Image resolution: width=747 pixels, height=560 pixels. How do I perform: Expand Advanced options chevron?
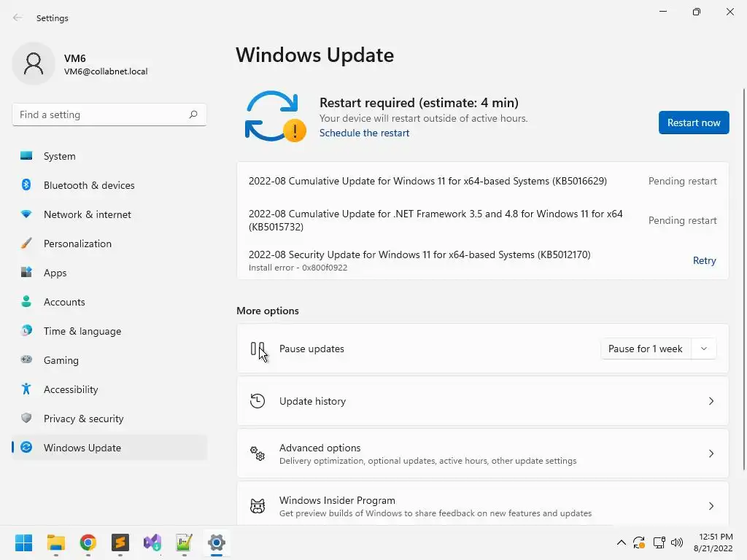click(x=711, y=454)
